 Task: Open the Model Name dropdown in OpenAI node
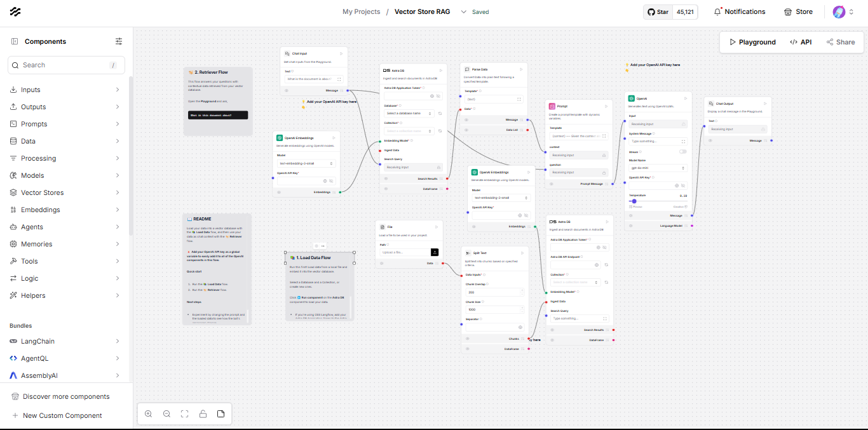click(x=658, y=168)
